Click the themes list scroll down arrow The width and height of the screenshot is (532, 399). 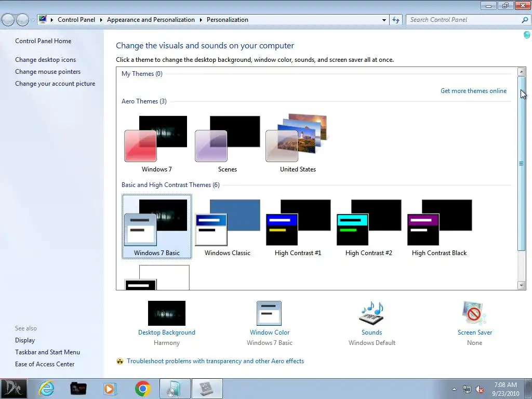click(x=522, y=285)
